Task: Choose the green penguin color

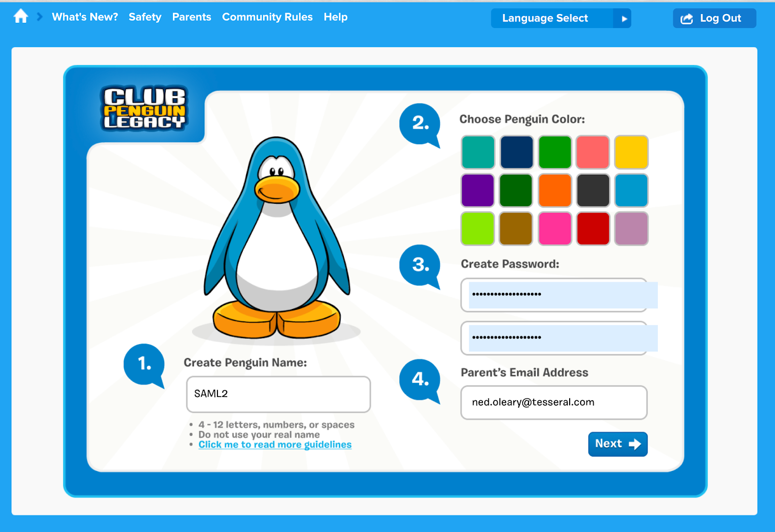Action: (555, 152)
